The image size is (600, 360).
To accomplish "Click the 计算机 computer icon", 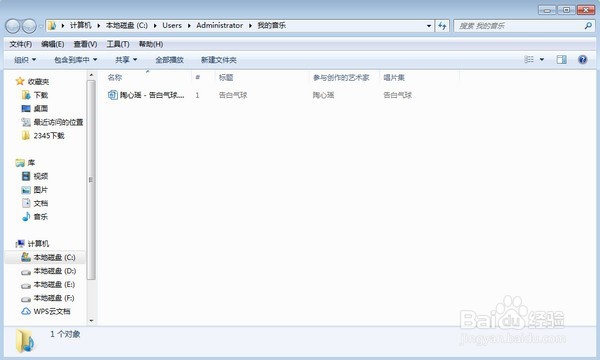I will [20, 244].
